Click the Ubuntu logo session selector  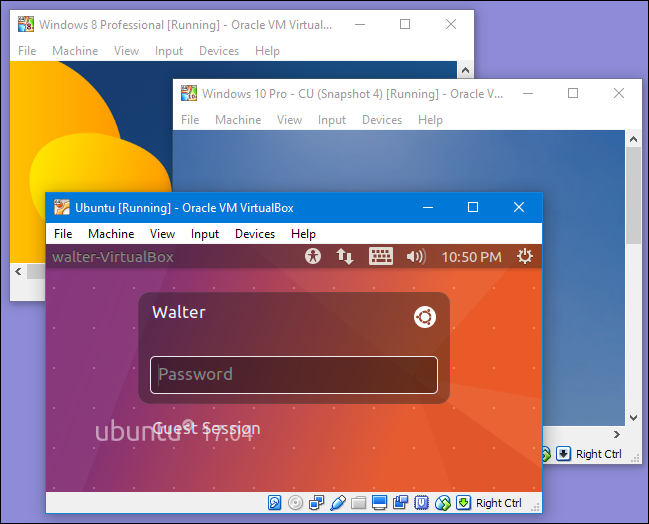click(425, 317)
